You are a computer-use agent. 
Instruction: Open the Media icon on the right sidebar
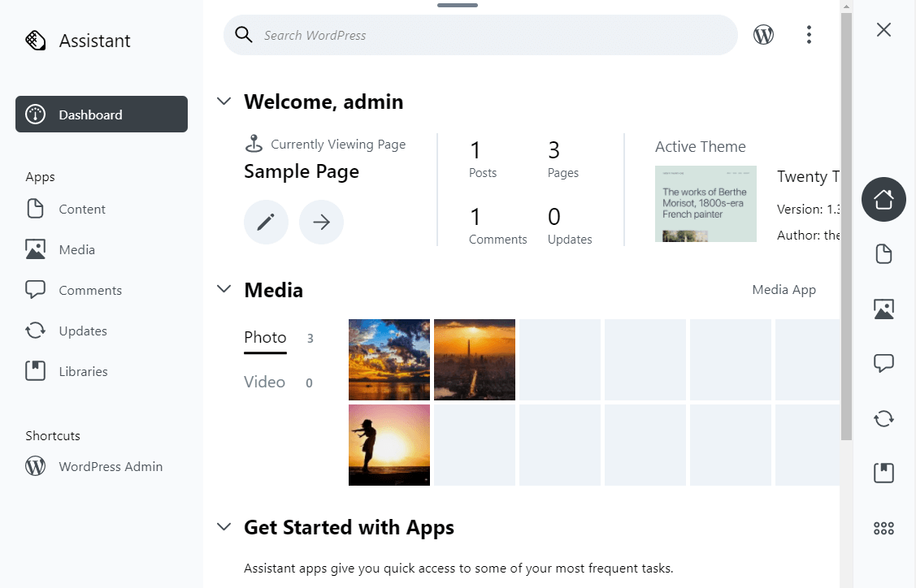(883, 309)
